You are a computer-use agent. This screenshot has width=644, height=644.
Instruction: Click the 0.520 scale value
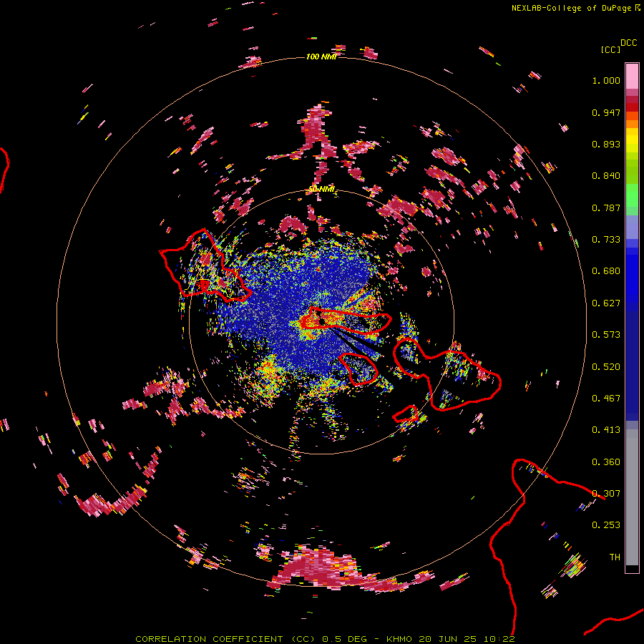(606, 367)
